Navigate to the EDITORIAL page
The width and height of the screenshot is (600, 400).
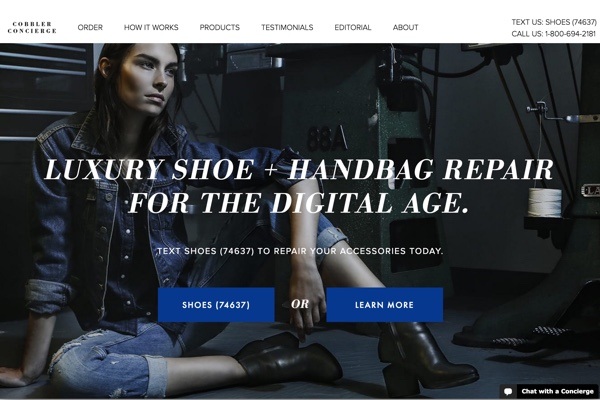pyautogui.click(x=353, y=28)
